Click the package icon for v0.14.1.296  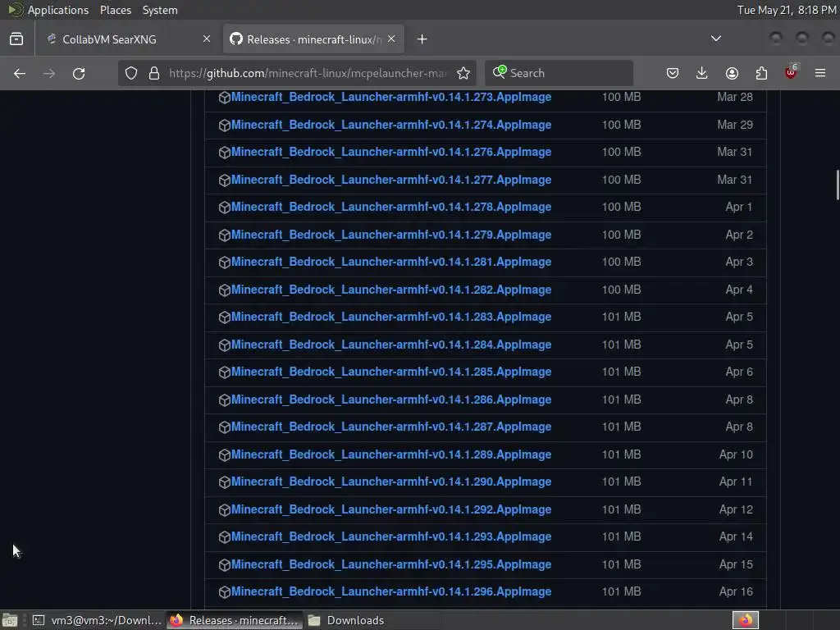225,592
